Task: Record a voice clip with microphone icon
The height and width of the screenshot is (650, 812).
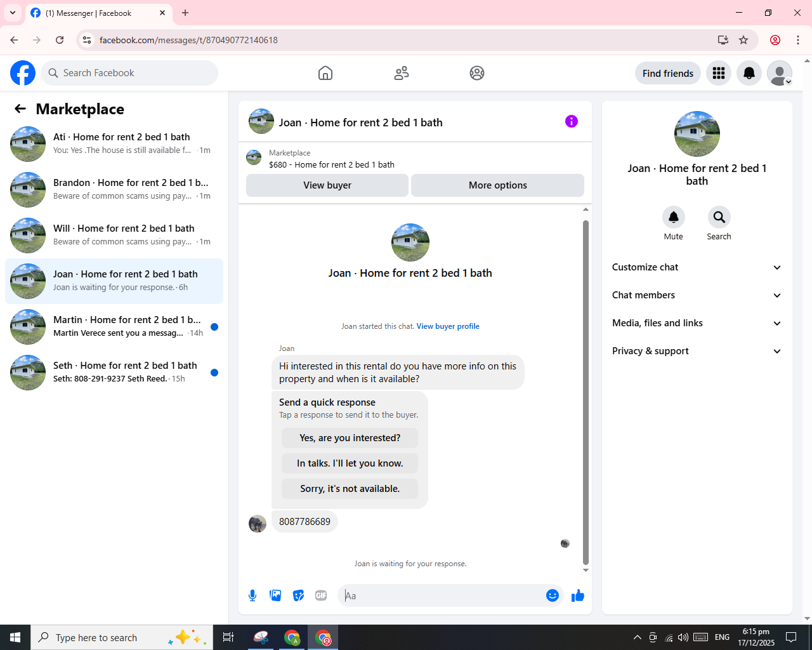Action: (252, 595)
